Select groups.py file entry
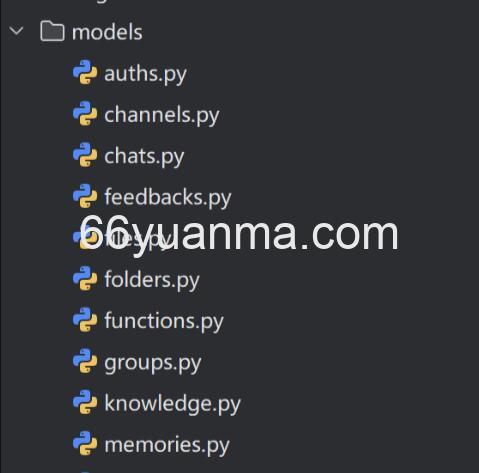The width and height of the screenshot is (479, 473). tap(153, 363)
